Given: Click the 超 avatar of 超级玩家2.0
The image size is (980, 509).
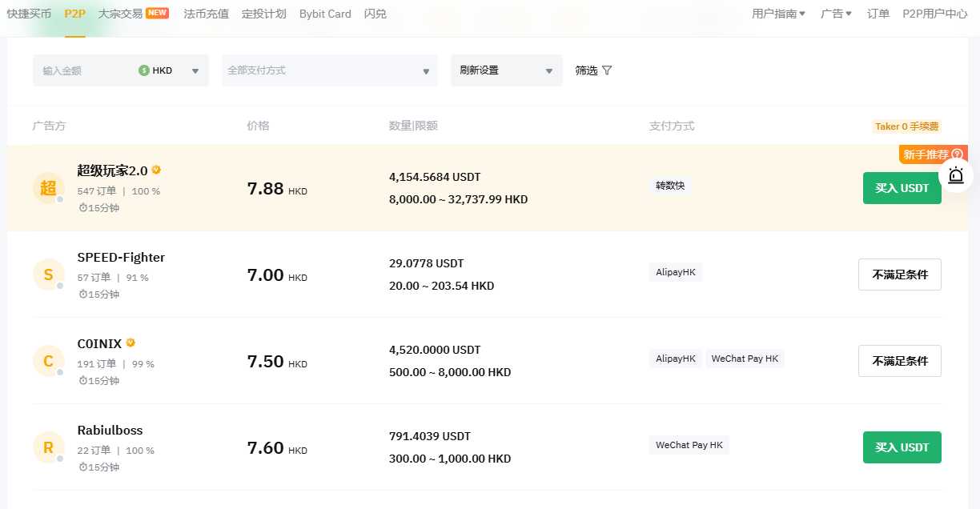Looking at the screenshot, I should 48,188.
